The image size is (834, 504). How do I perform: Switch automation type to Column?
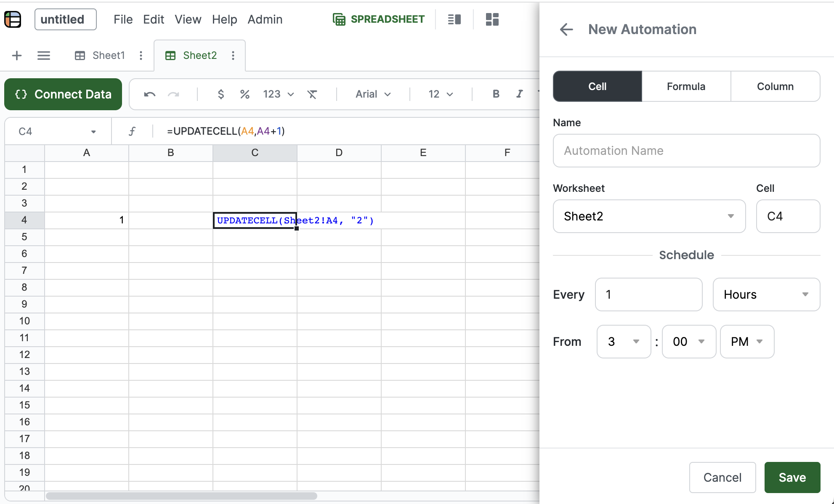point(775,86)
